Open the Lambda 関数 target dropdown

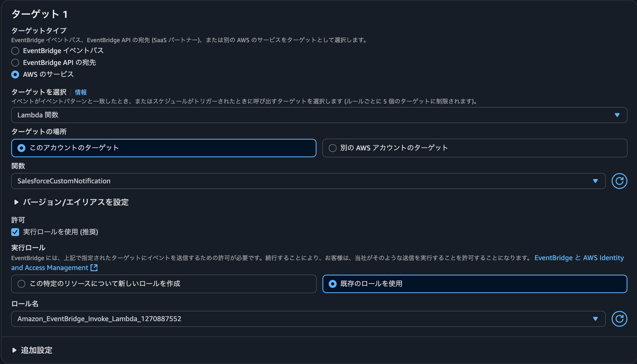(x=317, y=115)
